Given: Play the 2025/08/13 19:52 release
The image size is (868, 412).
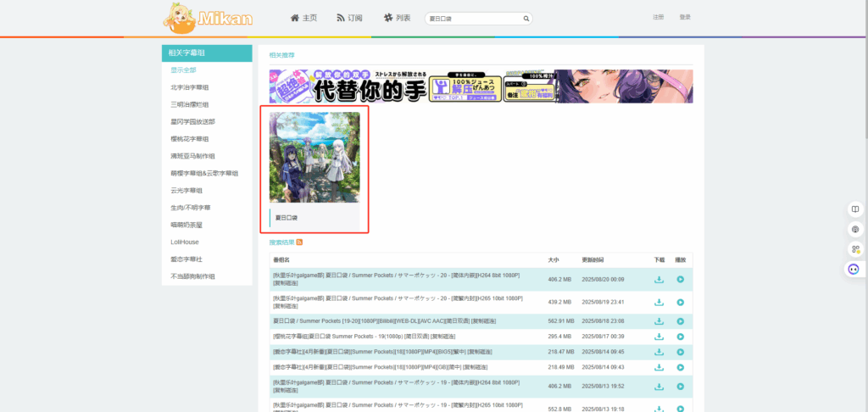Looking at the screenshot, I should click(x=681, y=386).
